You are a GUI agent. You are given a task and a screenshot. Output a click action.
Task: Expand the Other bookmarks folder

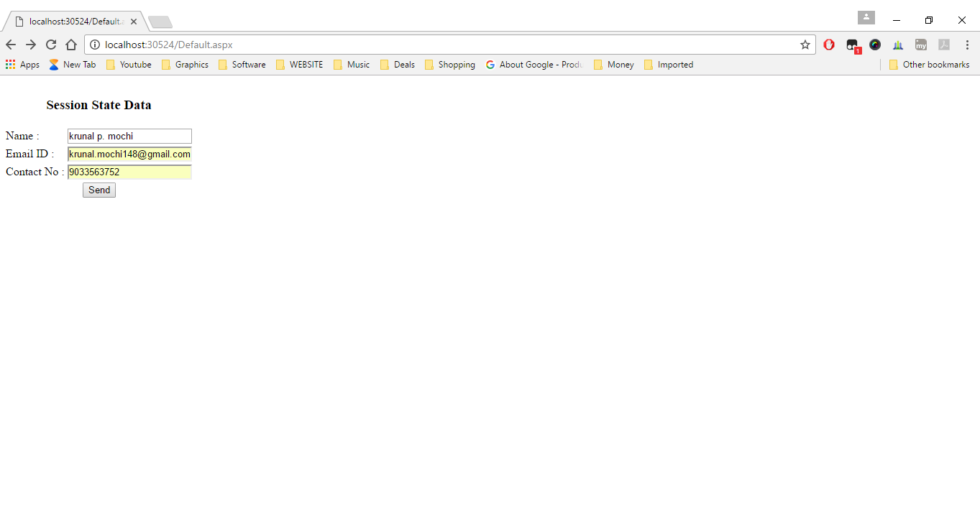tap(929, 64)
